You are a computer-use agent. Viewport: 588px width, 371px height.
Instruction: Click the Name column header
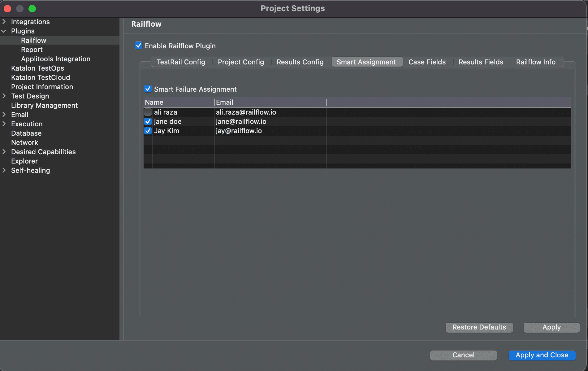179,102
